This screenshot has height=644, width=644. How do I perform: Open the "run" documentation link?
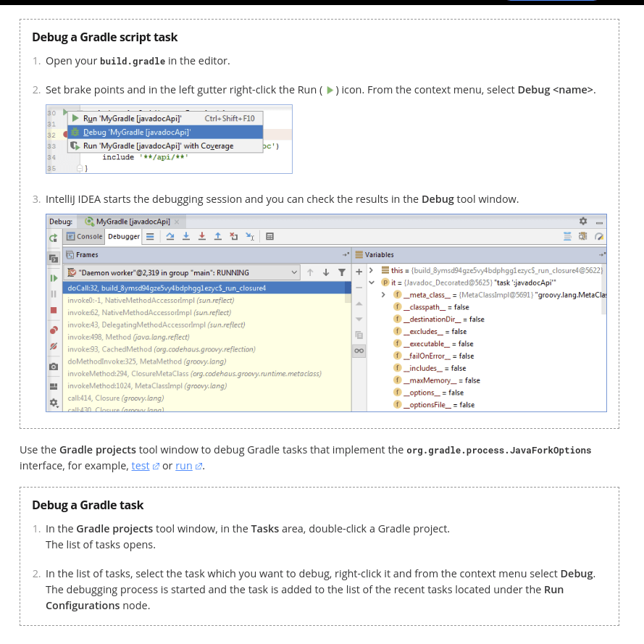pos(183,466)
